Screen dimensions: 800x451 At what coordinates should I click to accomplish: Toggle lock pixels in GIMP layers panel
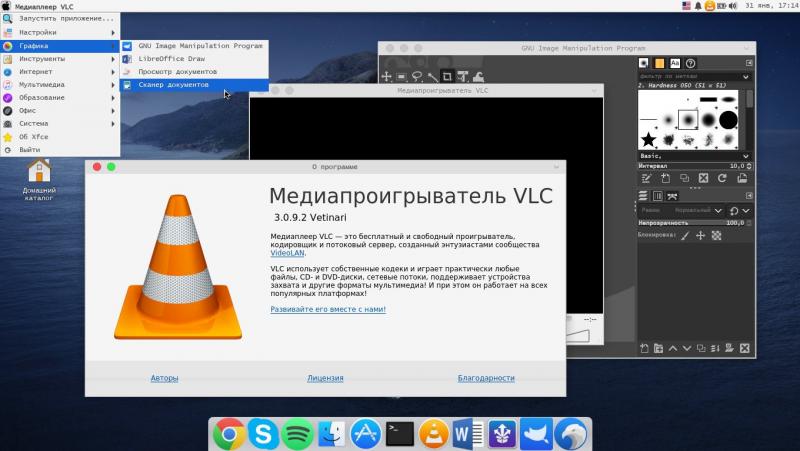[x=685, y=236]
